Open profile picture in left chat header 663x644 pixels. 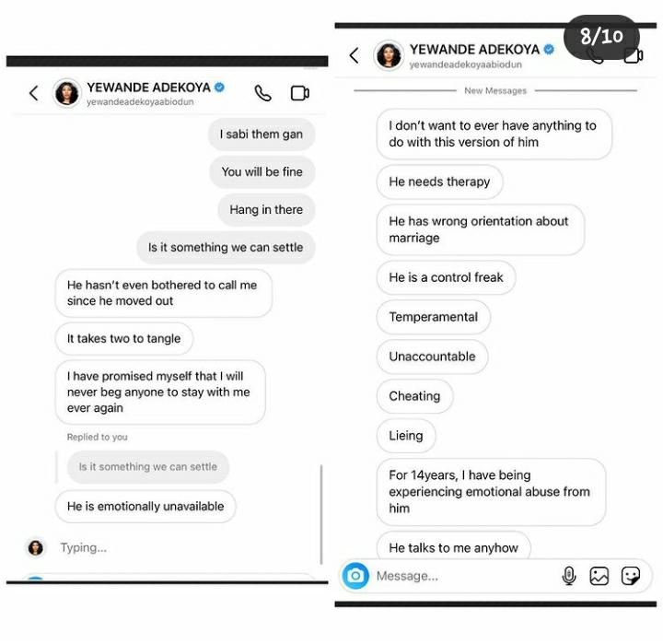pos(67,93)
